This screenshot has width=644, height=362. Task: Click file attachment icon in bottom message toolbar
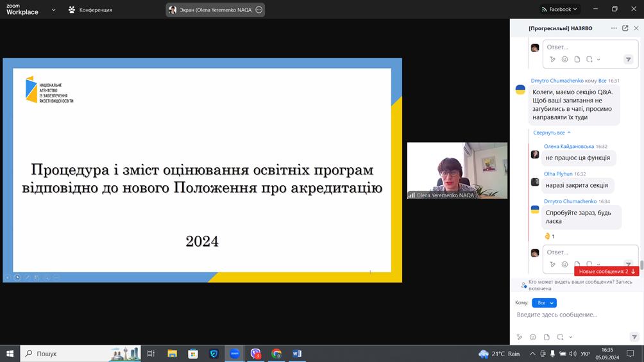pyautogui.click(x=547, y=337)
